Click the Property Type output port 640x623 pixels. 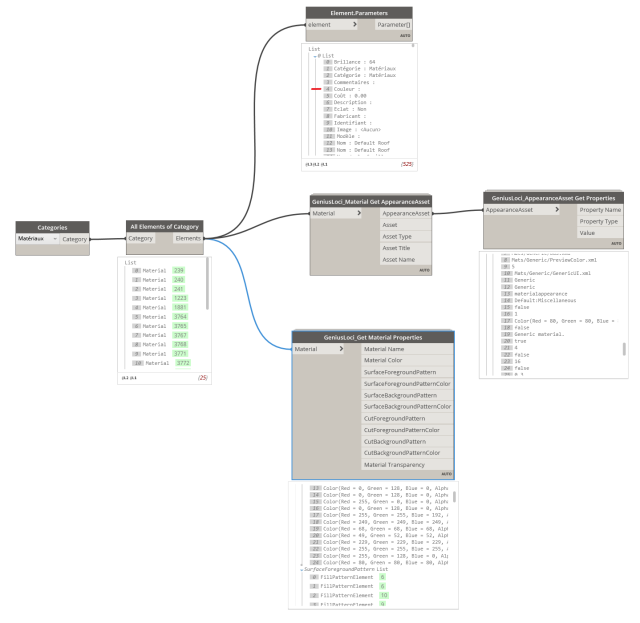click(x=600, y=221)
